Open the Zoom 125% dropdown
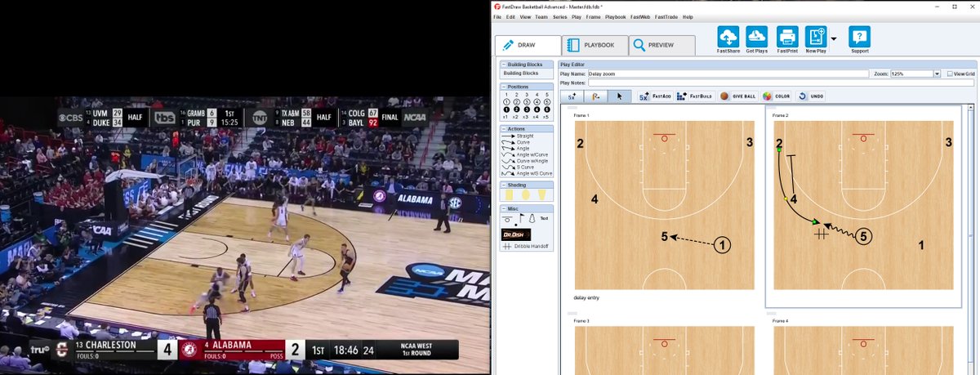Image resolution: width=980 pixels, height=375 pixels. [x=937, y=74]
